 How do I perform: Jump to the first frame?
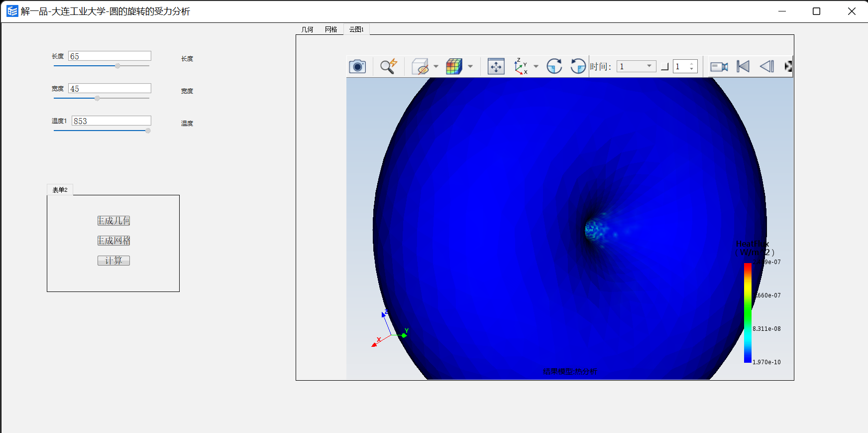pos(743,66)
